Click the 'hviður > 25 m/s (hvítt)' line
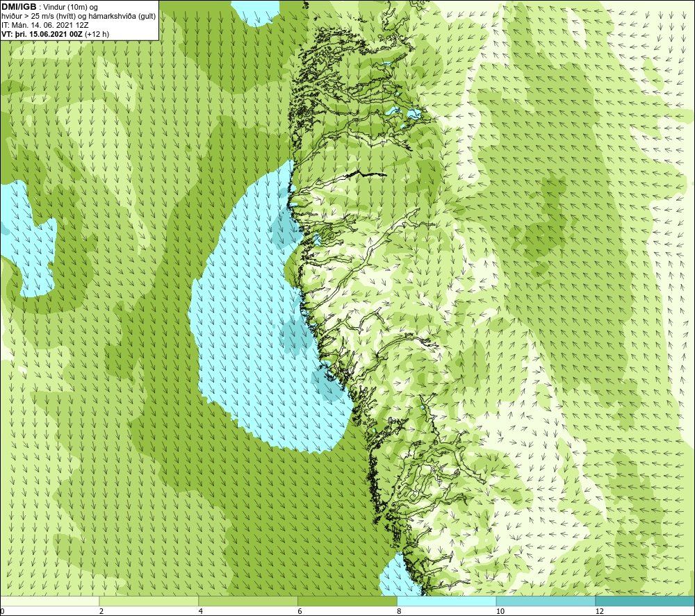 point(79,17)
